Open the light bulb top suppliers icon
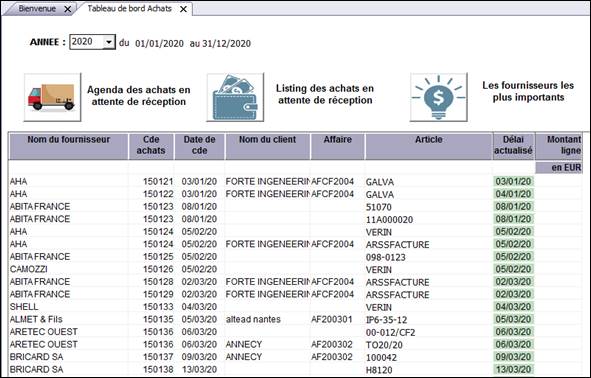Viewport: 591px width, 378px height. pyautogui.click(x=439, y=97)
